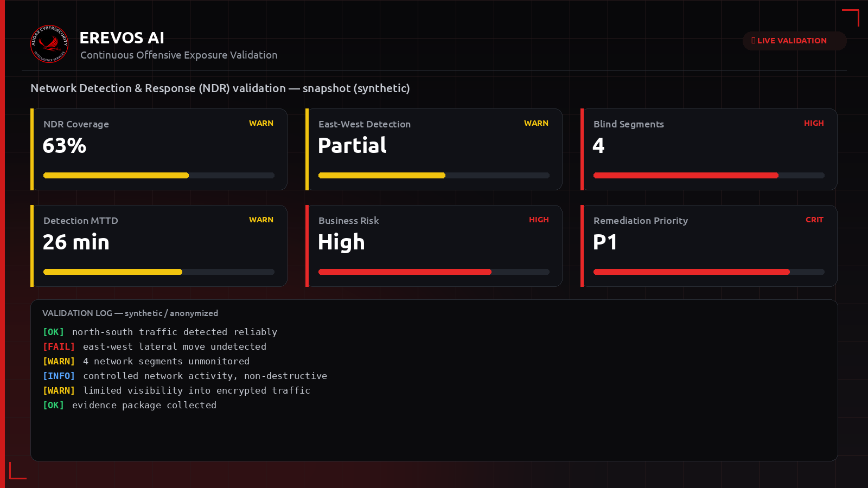Click the P1 priority value
Screen dimensions: 868x488
tap(605, 242)
